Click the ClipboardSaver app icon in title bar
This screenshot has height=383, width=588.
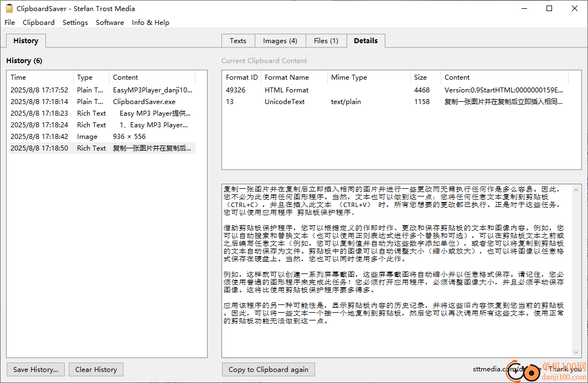[9, 8]
